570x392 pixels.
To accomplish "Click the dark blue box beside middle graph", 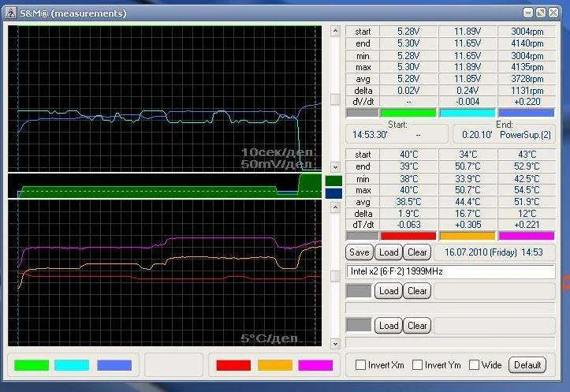I will coord(333,192).
